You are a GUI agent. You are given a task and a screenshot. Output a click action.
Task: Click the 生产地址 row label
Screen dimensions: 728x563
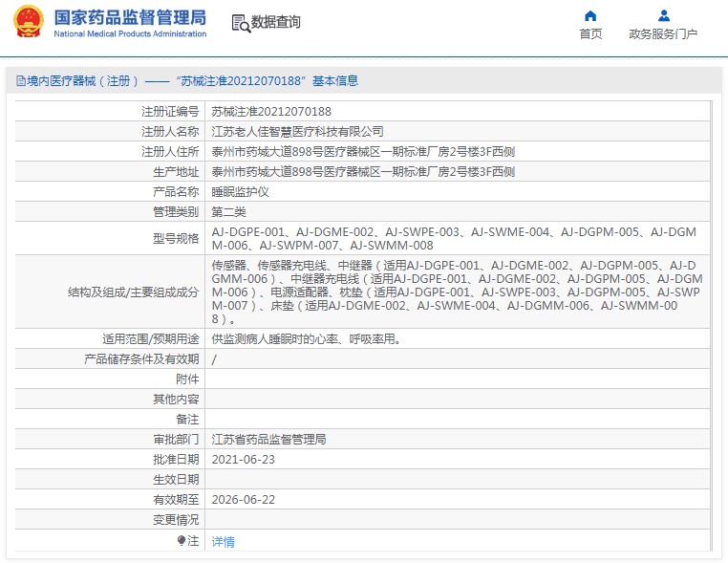pos(176,172)
